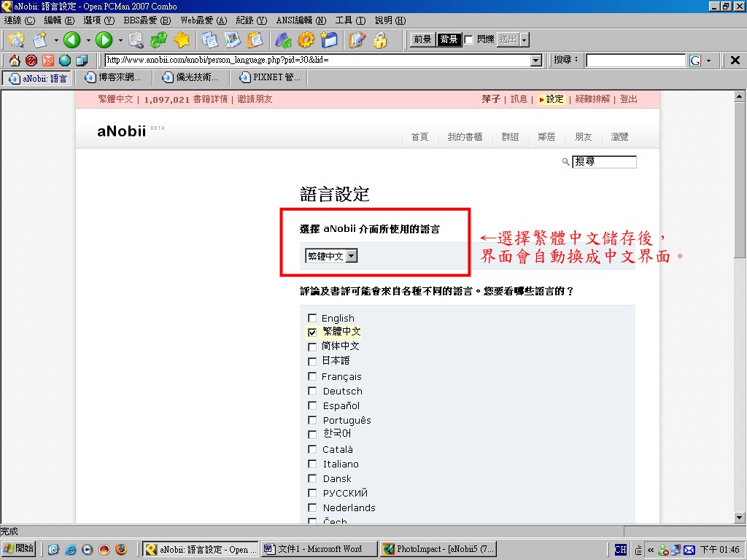The image size is (747, 560).
Task: Click the green Forward arrow toolbar button
Action: (104, 40)
